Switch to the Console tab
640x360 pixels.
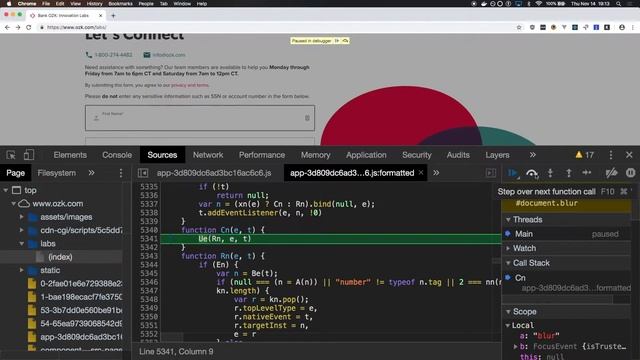[x=117, y=155]
